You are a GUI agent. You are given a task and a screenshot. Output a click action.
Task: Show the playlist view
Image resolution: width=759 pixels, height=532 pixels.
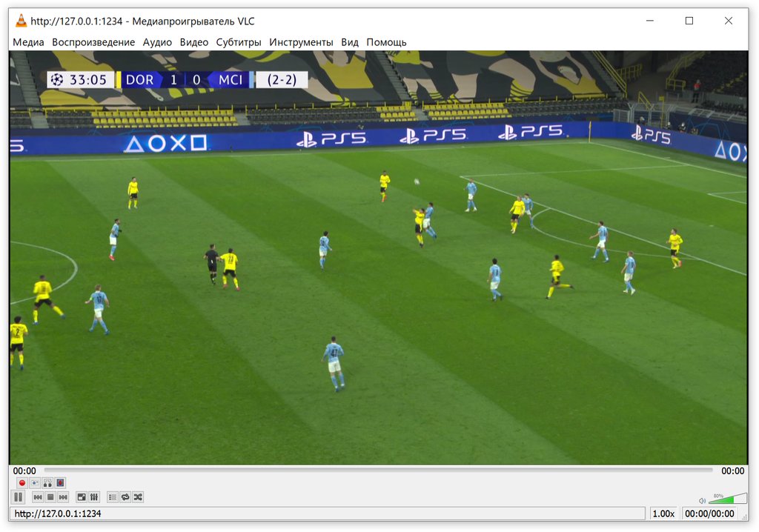pyautogui.click(x=113, y=497)
